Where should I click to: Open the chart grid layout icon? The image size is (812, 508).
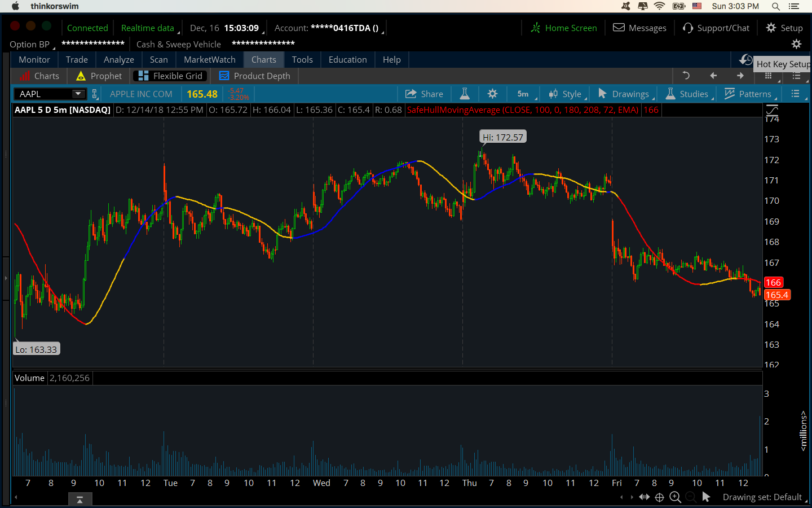coord(768,76)
